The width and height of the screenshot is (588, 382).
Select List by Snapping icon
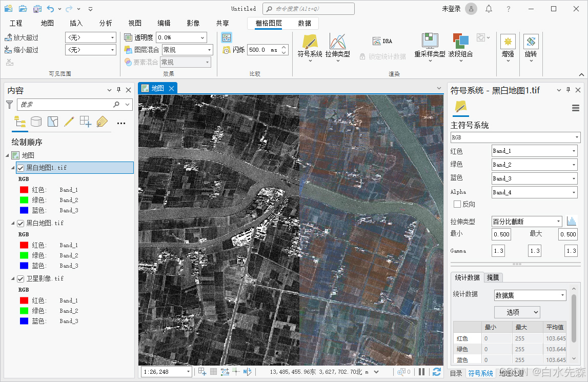[86, 122]
